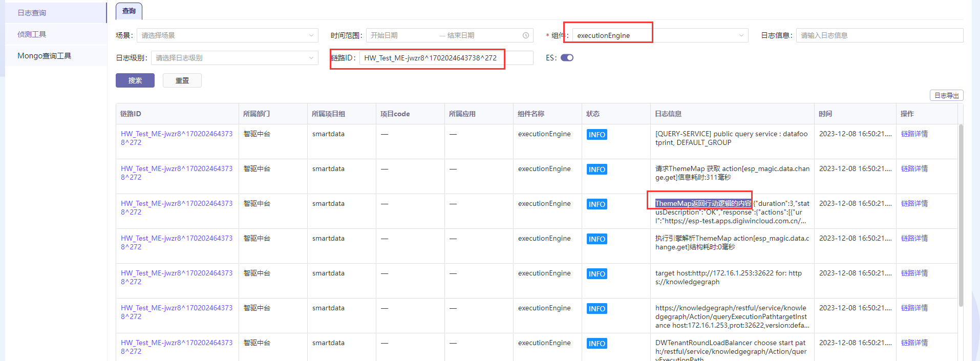Click 智驱中台 in the QUERY-SERVICE row
This screenshot has height=361, width=980.
(257, 134)
